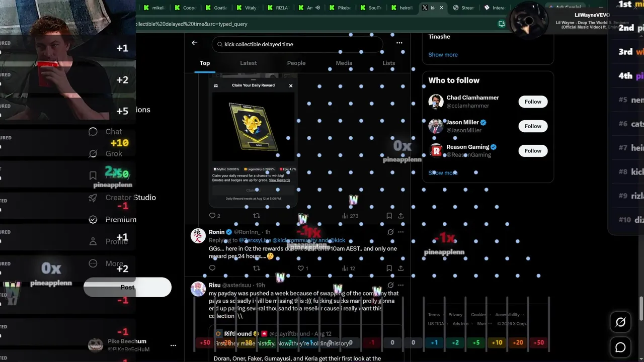Switch to the Lists search tab

pos(389,63)
